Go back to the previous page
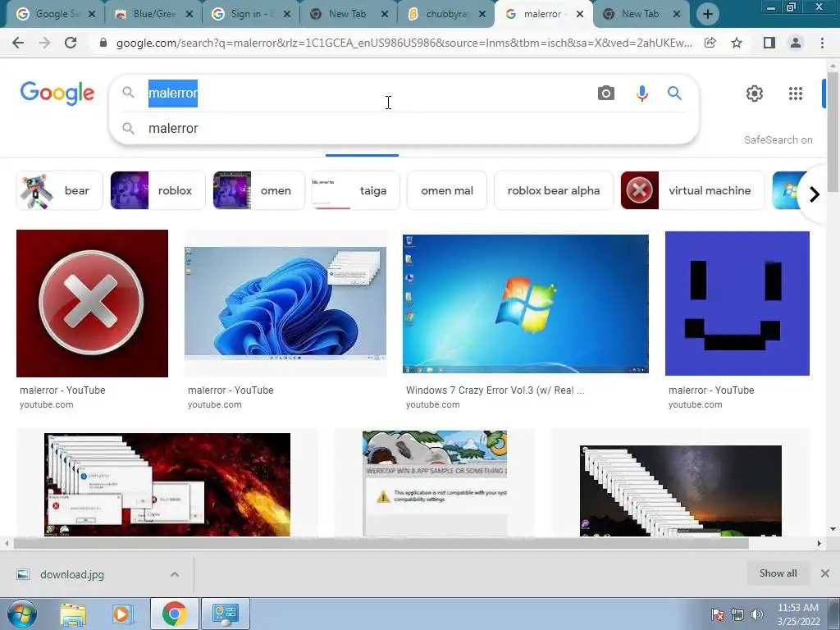This screenshot has height=630, width=840. [x=18, y=43]
